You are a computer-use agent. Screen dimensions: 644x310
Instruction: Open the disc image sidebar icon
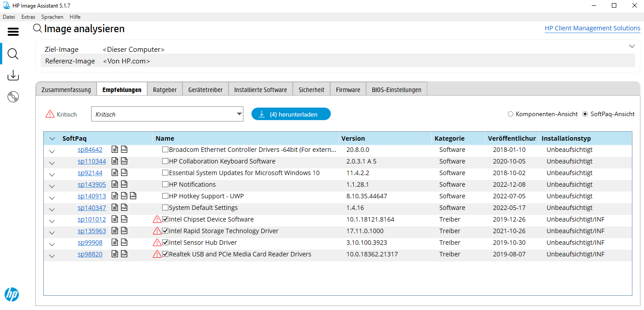(13, 96)
